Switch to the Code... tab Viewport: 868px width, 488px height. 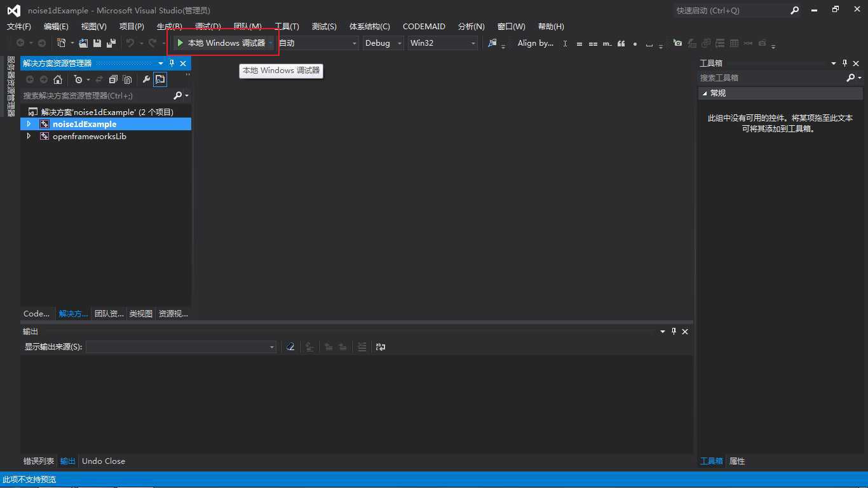[36, 313]
